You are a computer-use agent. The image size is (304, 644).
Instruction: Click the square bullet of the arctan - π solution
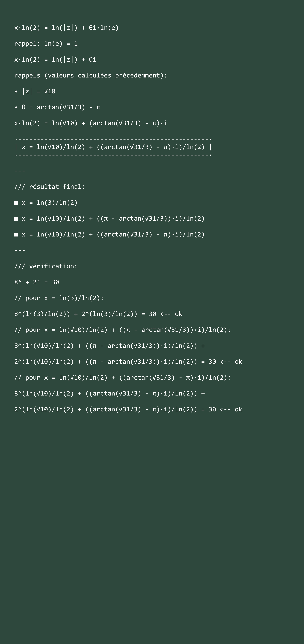point(16,234)
